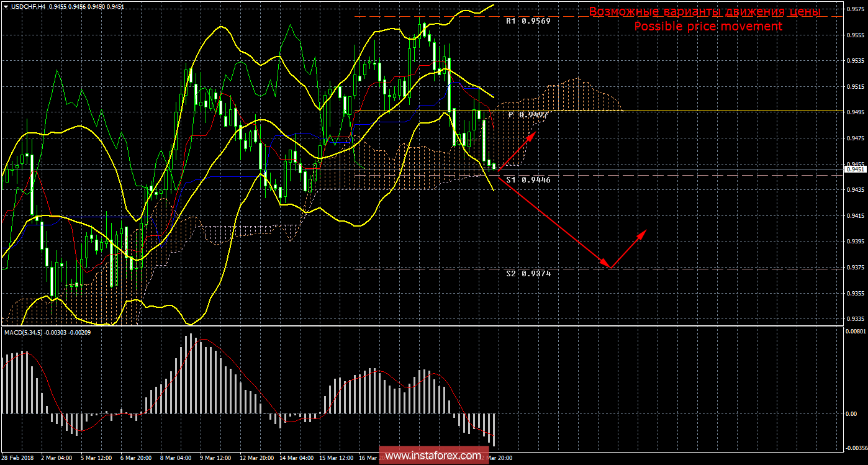Click the 14 Mar 04:00 time label

tap(295, 458)
